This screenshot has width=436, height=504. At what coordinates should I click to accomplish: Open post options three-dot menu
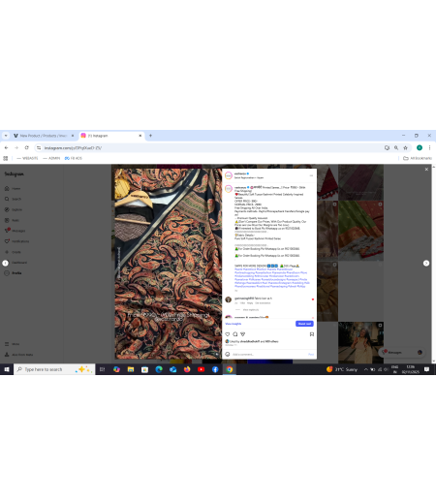coord(311,175)
